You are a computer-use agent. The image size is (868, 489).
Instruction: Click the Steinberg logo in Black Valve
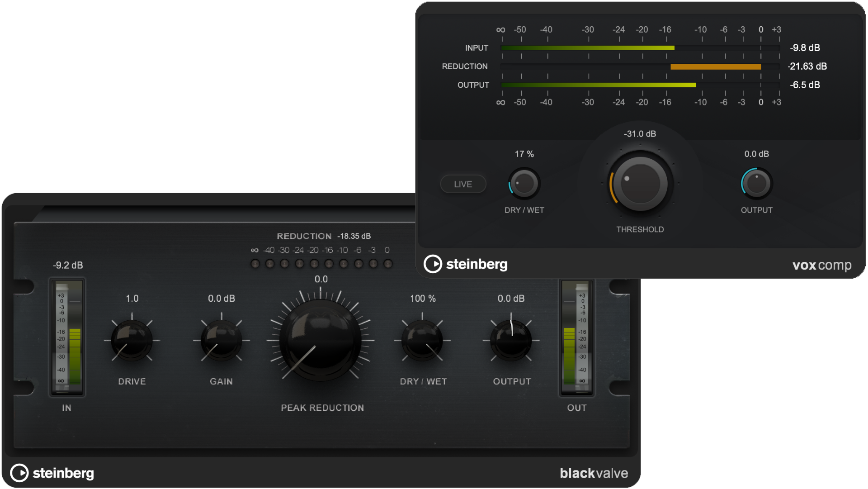(x=52, y=473)
